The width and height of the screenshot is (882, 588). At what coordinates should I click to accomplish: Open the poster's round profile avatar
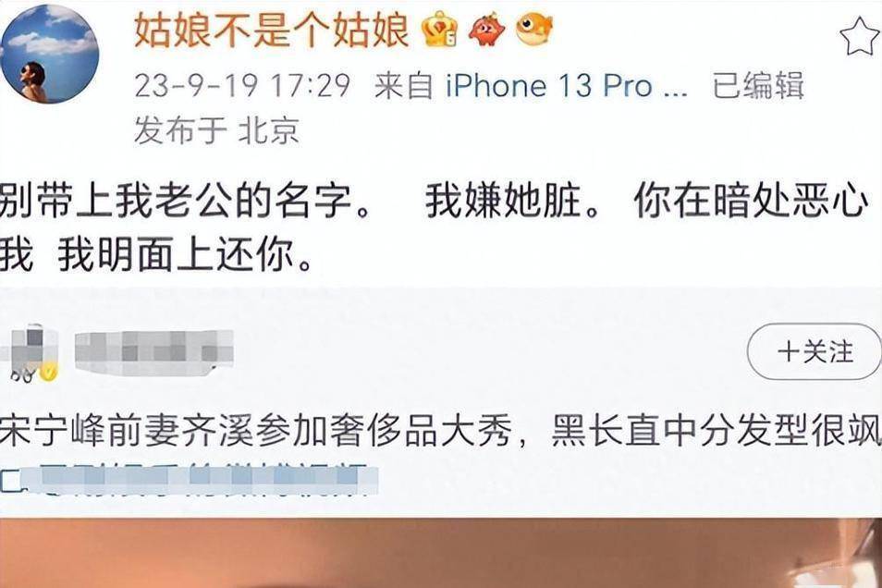(x=50, y=54)
